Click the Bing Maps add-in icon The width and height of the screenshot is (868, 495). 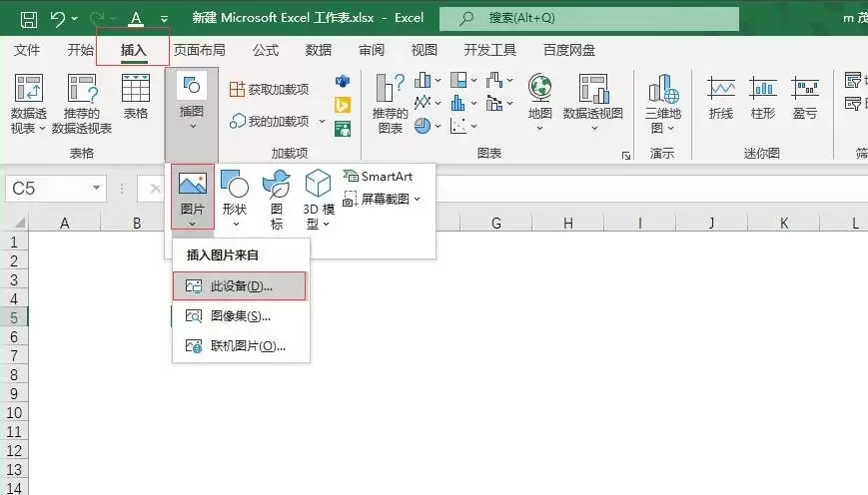[x=343, y=105]
